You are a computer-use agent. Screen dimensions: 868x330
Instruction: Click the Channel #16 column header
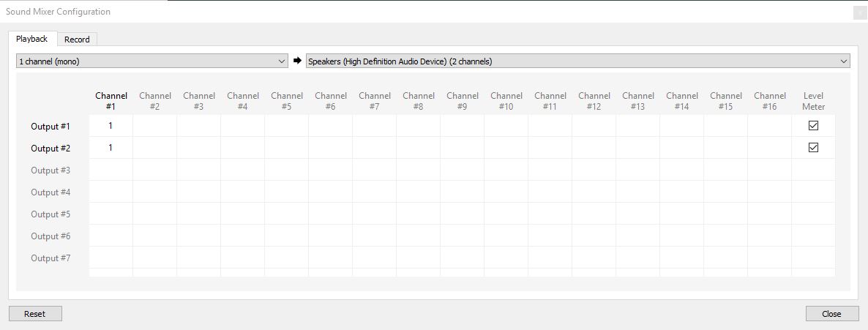(769, 101)
